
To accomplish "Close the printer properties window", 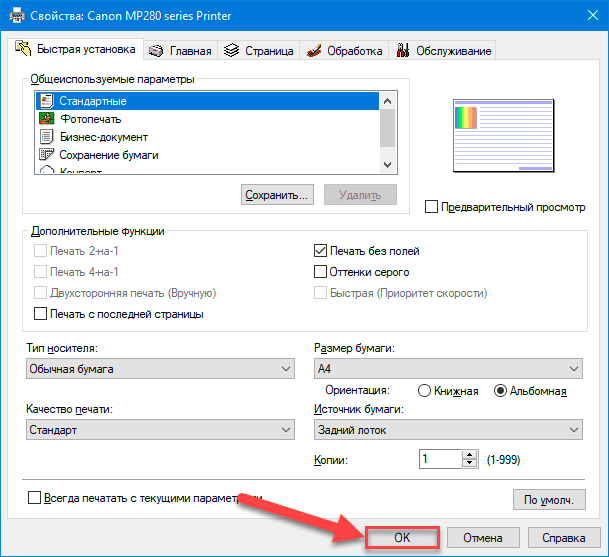I will pyautogui.click(x=592, y=16).
